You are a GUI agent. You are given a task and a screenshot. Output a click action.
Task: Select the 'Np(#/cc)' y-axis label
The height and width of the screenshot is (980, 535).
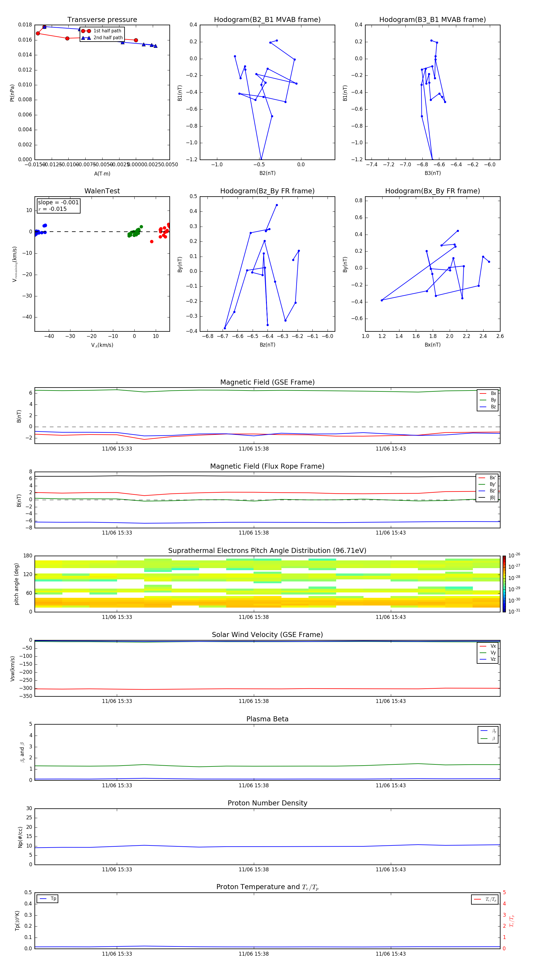point(20,837)
